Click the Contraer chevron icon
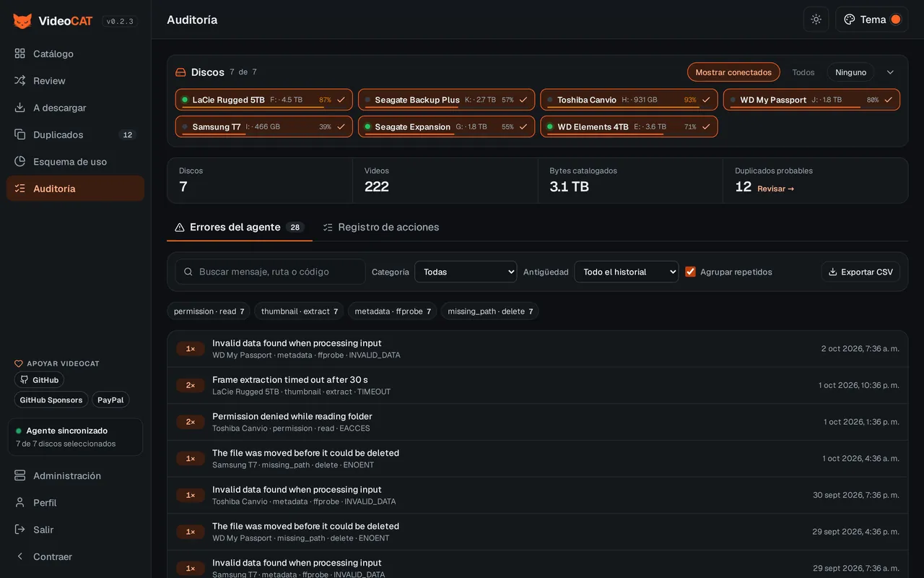The height and width of the screenshot is (578, 924). coord(19,556)
